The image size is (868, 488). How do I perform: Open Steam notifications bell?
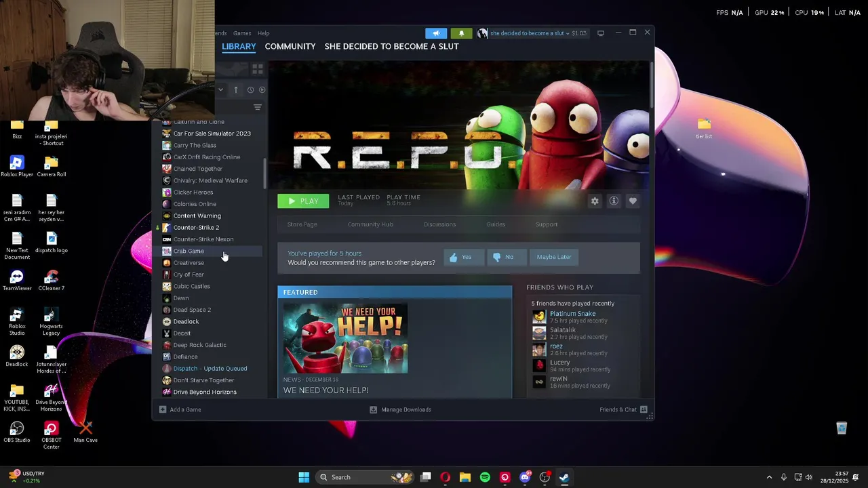pyautogui.click(x=461, y=33)
